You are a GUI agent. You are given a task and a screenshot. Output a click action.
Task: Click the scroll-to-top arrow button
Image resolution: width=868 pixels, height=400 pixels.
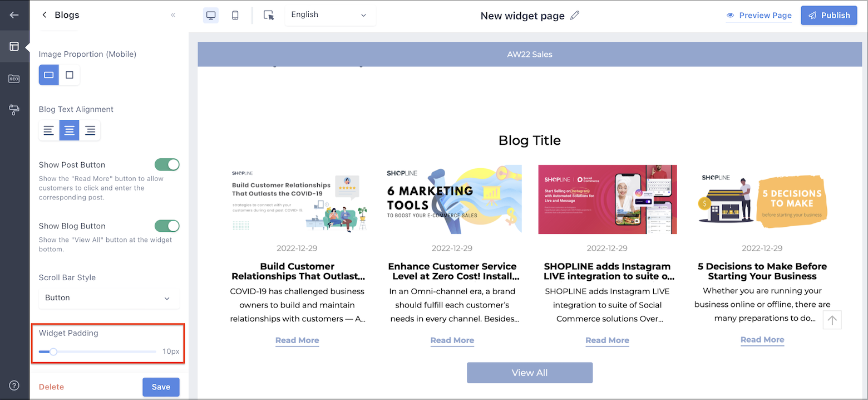(832, 320)
